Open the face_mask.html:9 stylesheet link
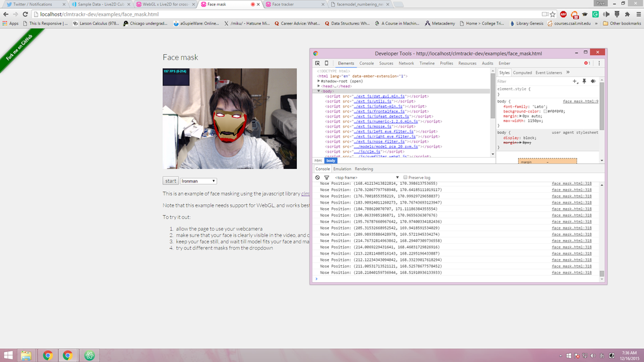This screenshot has width=644, height=362. point(580,101)
